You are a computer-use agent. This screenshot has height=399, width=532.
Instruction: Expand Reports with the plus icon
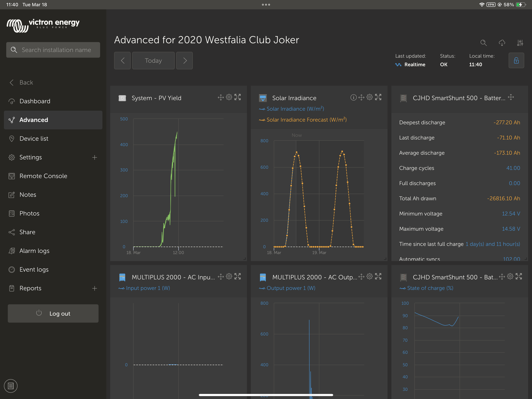click(94, 288)
